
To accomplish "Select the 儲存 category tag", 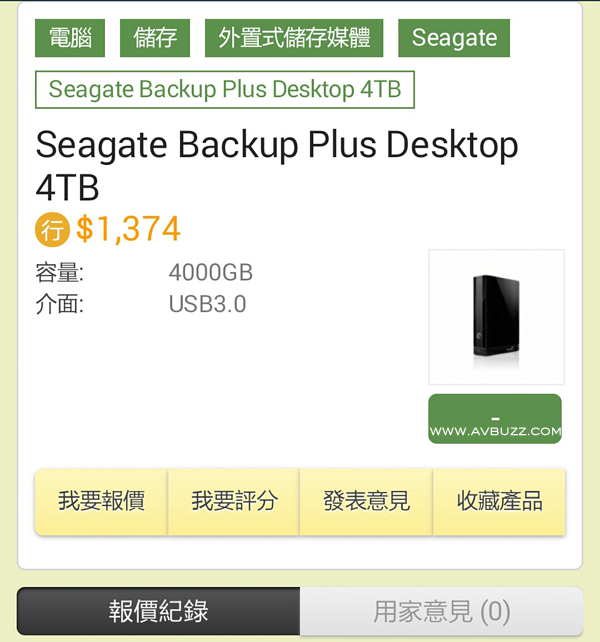I will click(x=155, y=38).
